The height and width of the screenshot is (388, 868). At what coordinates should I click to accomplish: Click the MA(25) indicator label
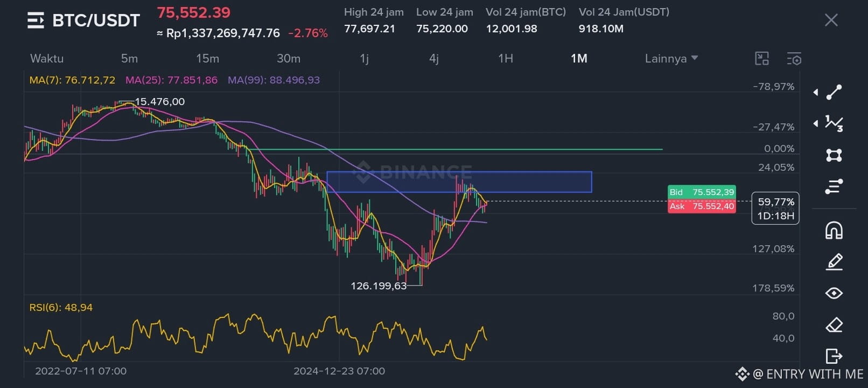[171, 80]
